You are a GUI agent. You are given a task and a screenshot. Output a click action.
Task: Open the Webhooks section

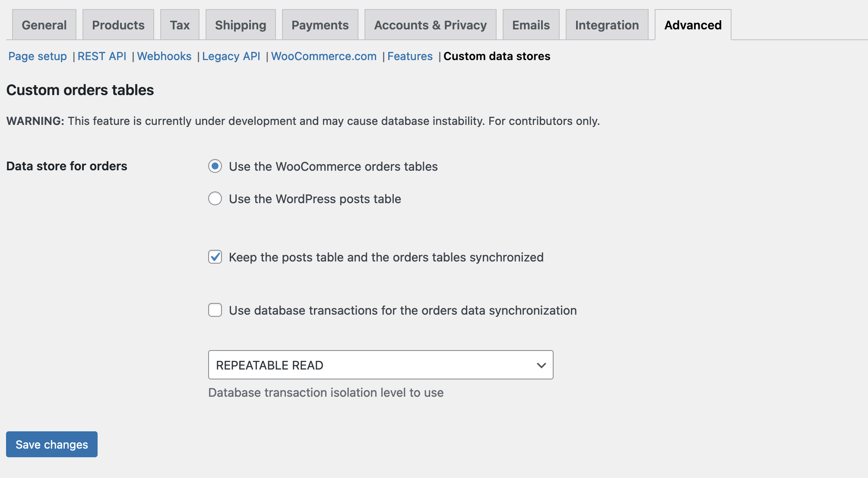click(x=164, y=56)
